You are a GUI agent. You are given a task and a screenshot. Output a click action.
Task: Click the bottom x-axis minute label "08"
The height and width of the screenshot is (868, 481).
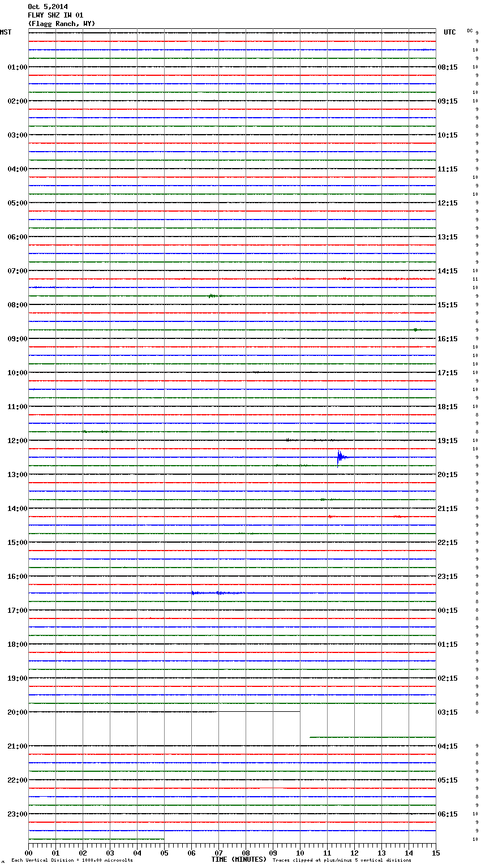point(246,853)
